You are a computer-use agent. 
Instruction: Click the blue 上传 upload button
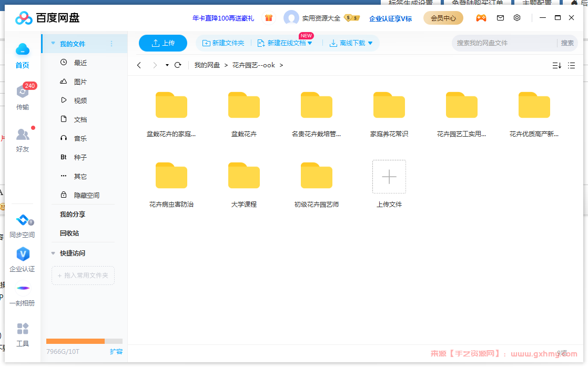click(x=163, y=43)
